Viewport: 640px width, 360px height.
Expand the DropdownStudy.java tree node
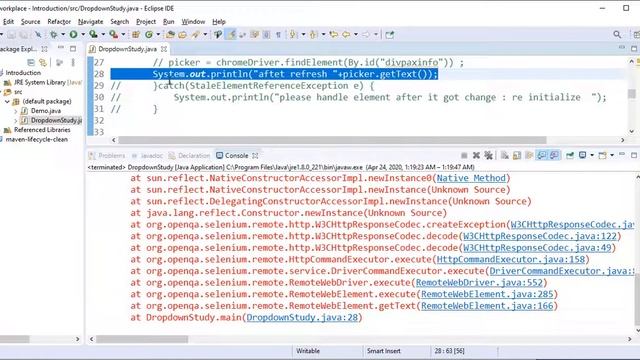click(16, 120)
